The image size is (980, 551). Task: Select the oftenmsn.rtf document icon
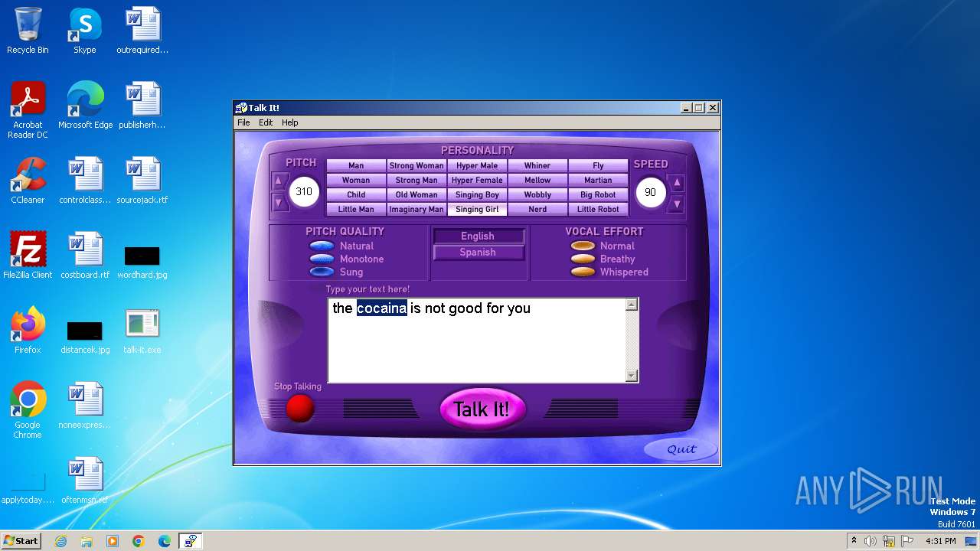[85, 481]
